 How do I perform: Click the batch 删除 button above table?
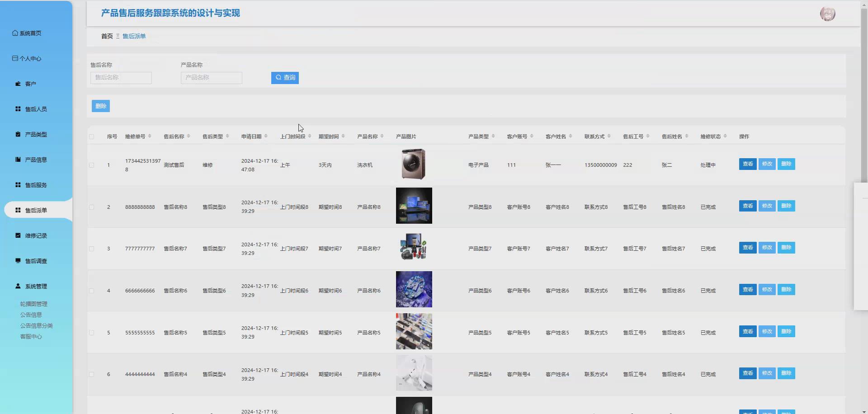coord(101,106)
